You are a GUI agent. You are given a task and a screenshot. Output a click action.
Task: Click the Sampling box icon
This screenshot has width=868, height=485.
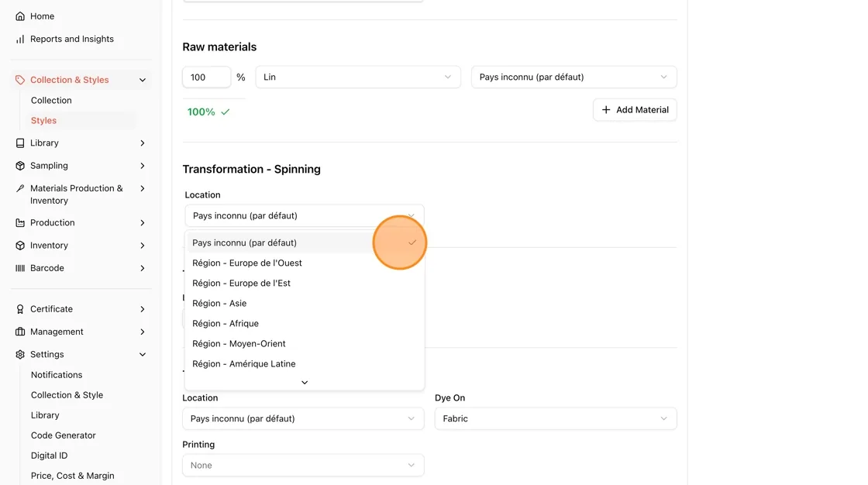[20, 166]
